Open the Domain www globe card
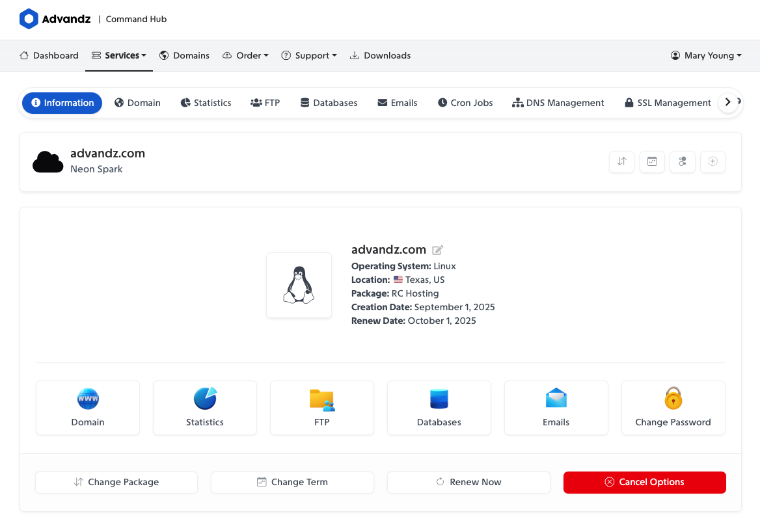The height and width of the screenshot is (532, 760). [x=88, y=408]
